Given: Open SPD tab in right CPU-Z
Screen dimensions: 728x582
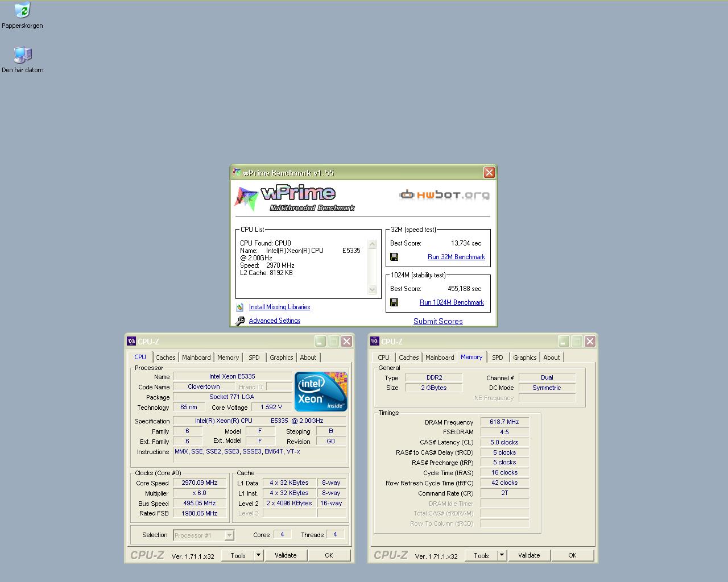Looking at the screenshot, I should 498,357.
